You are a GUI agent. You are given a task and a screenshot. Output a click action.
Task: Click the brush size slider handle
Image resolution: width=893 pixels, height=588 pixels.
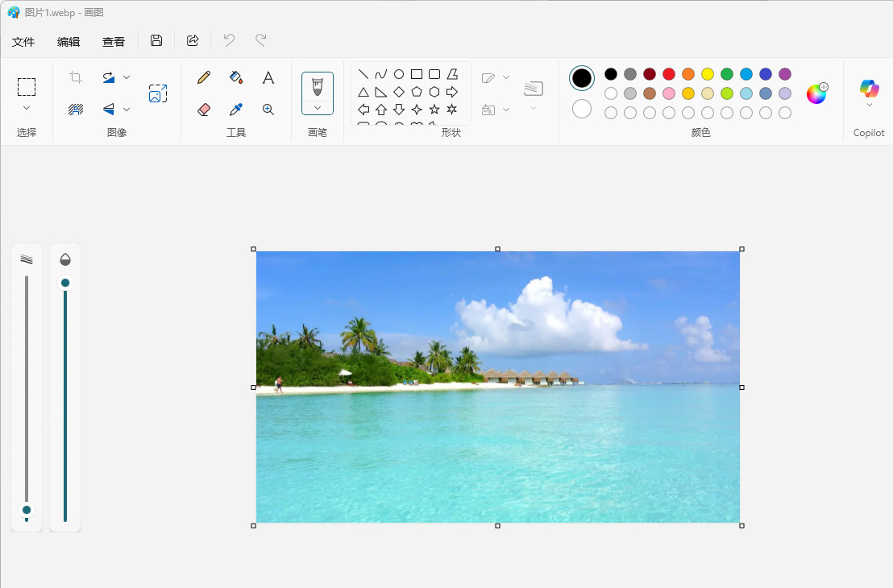tap(27, 510)
